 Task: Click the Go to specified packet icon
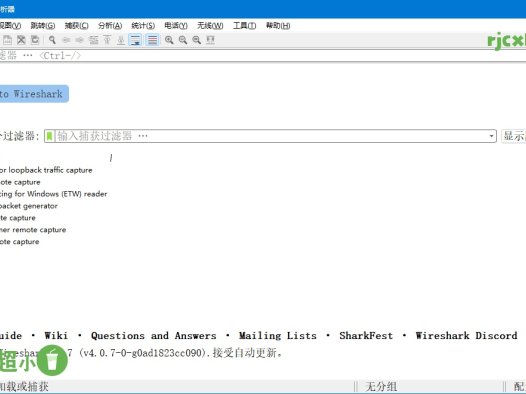(x=94, y=40)
